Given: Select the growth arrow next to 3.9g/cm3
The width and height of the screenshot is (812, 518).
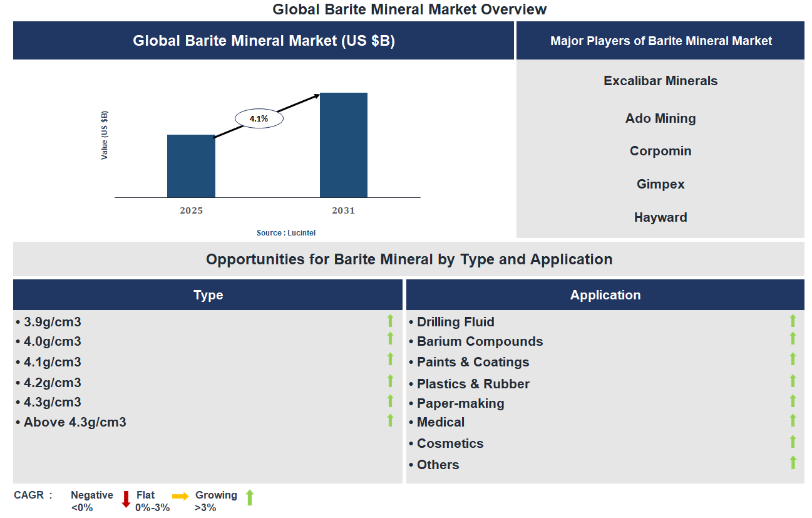Looking at the screenshot, I should (x=391, y=321).
